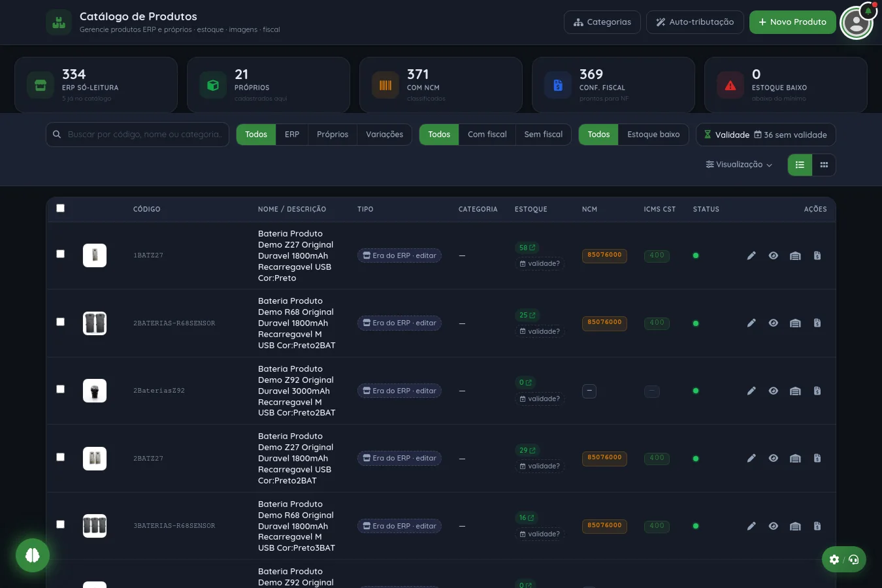This screenshot has width=882, height=588.
Task: Filter products by the ERP tab
Action: coord(292,135)
